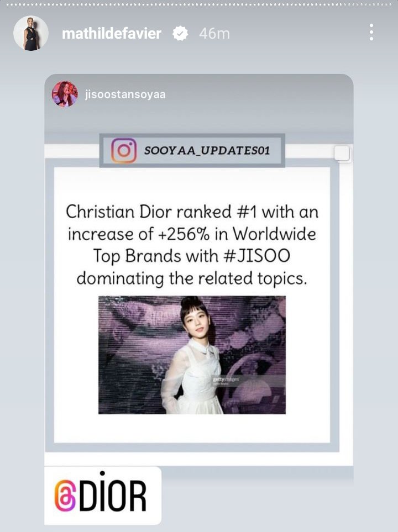Click the mathildefavier username

(112, 34)
